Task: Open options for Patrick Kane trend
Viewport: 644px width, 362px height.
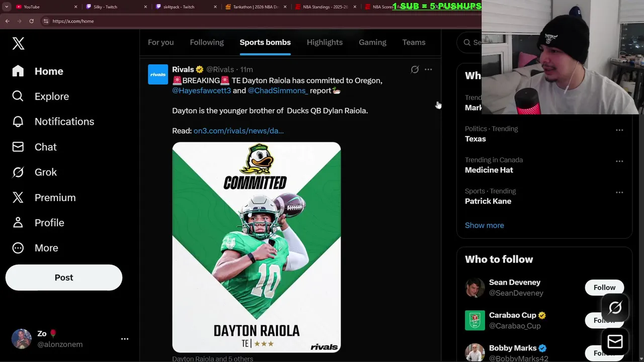Action: pos(619,193)
